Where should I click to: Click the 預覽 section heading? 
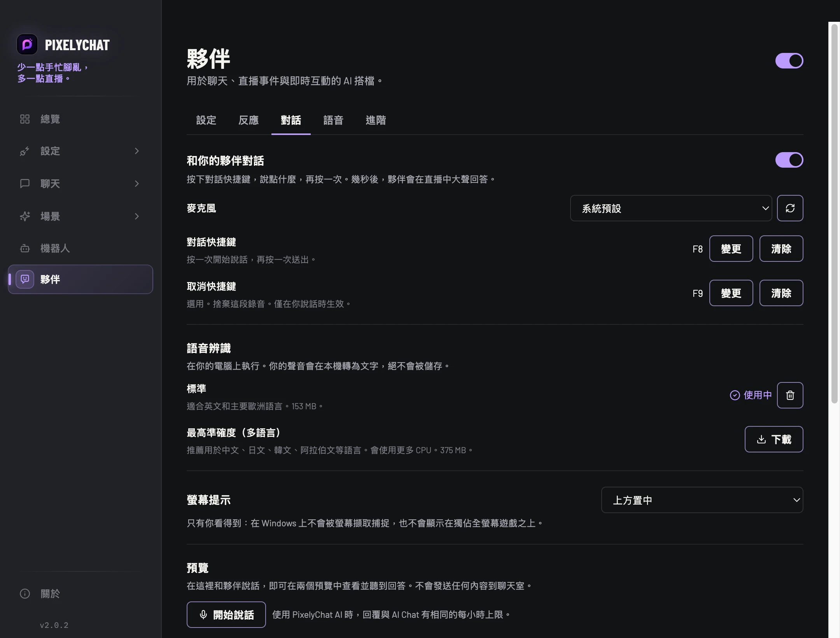click(x=198, y=568)
